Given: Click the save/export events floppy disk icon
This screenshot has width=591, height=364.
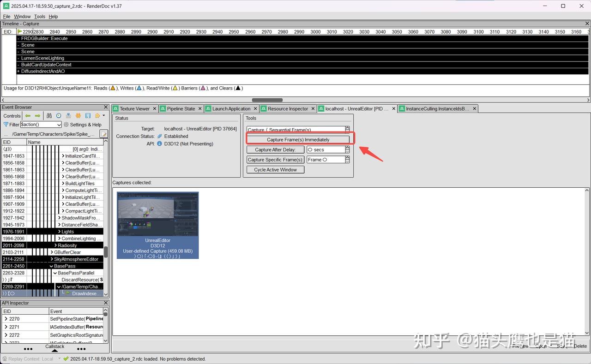Looking at the screenshot, I should [88, 115].
